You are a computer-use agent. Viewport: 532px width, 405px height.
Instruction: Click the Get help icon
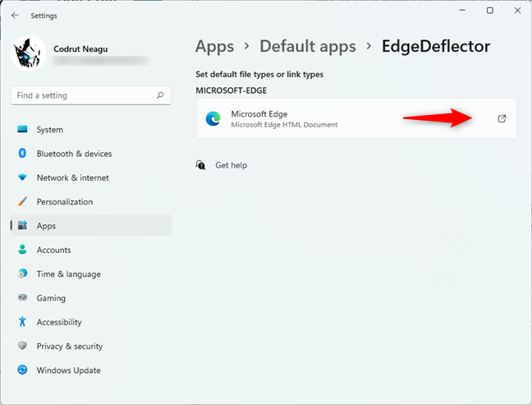200,165
